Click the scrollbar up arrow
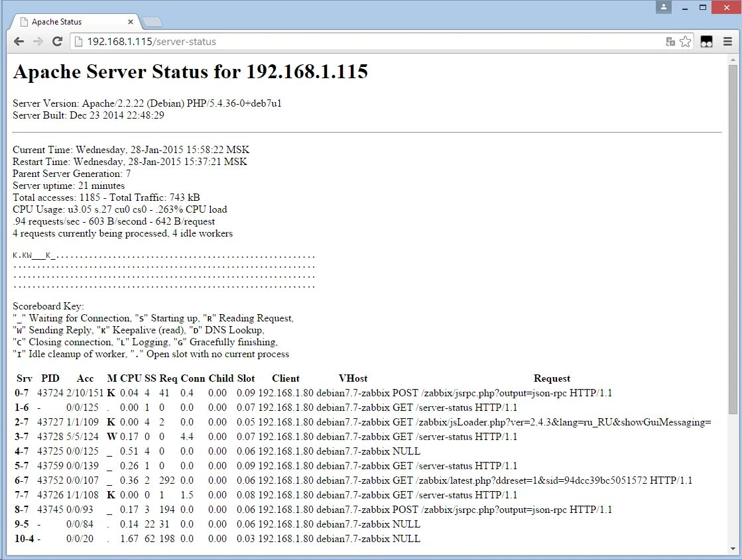The height and width of the screenshot is (560, 742). click(x=733, y=60)
